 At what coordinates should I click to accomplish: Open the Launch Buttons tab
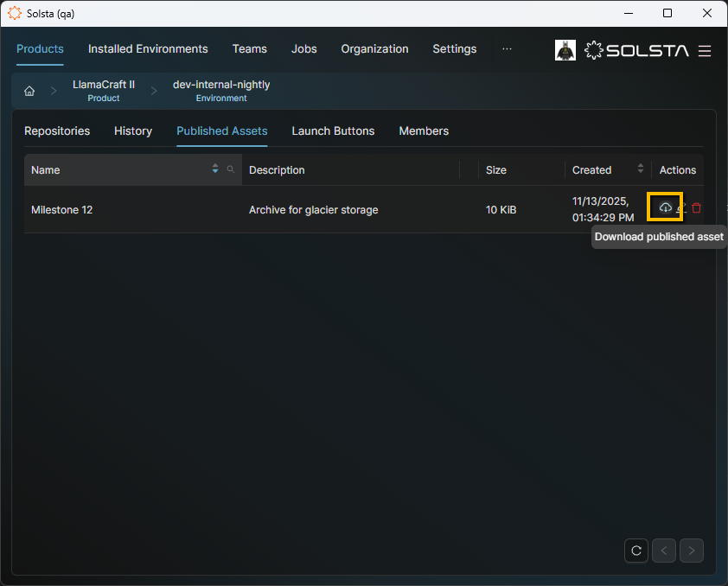coord(333,131)
